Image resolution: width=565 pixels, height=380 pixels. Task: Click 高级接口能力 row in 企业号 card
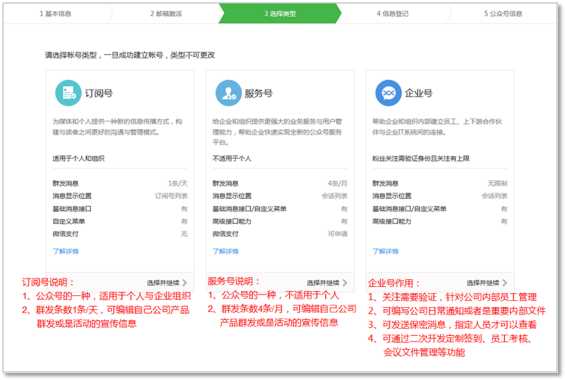tap(440, 221)
